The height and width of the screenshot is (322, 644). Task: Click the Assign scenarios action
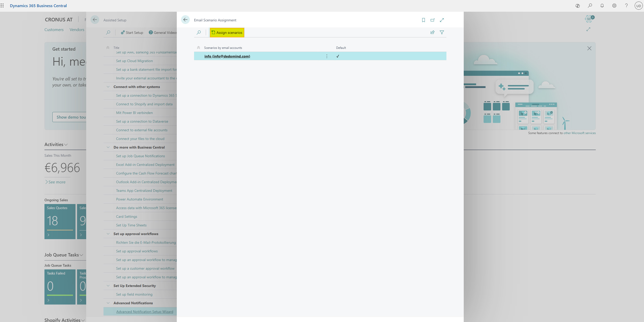click(227, 32)
